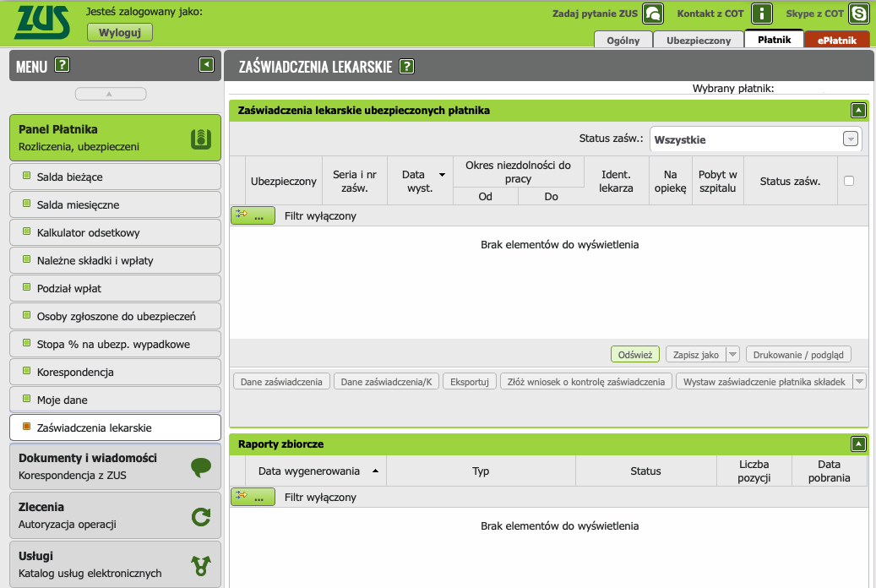Tick the select-all checkbox in table header

pyautogui.click(x=849, y=181)
